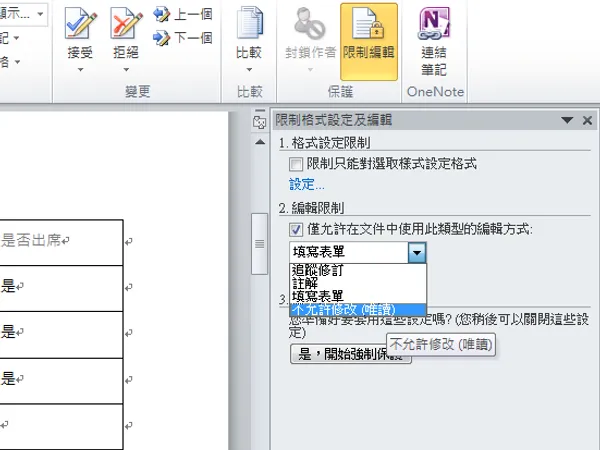The height and width of the screenshot is (450, 600).
Task: Expand the Compare (比較) dropdown arrow
Action: click(249, 70)
